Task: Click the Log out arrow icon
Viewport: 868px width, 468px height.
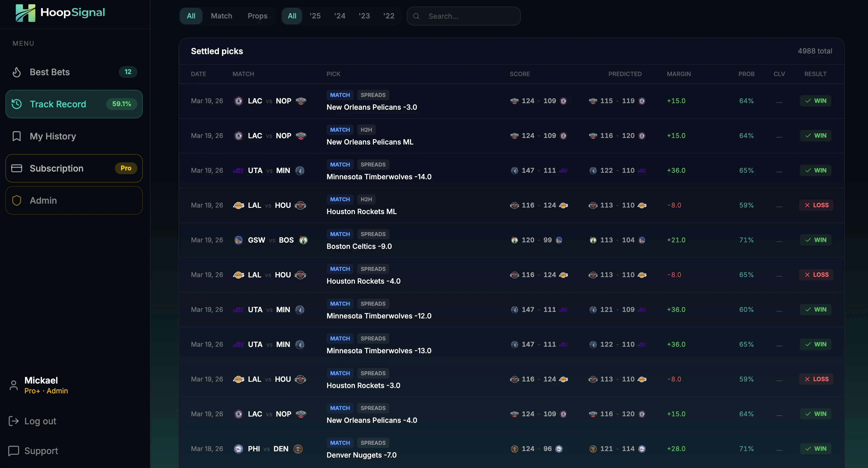Action: point(13,421)
